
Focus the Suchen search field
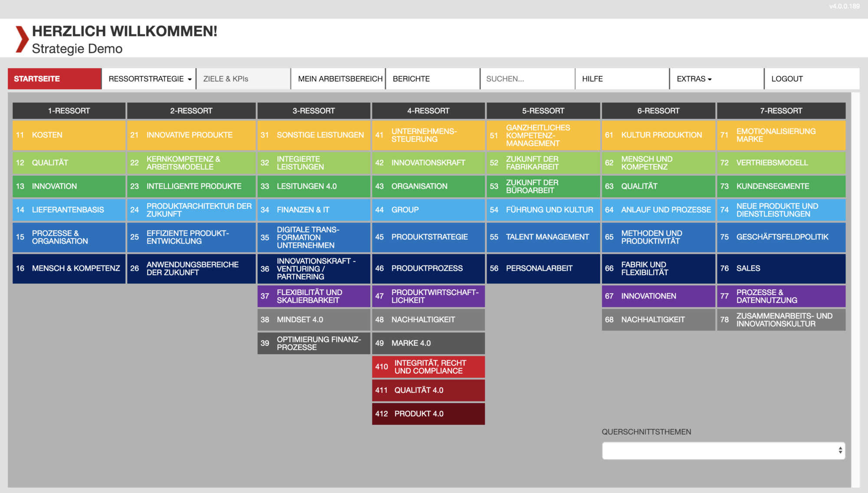527,79
